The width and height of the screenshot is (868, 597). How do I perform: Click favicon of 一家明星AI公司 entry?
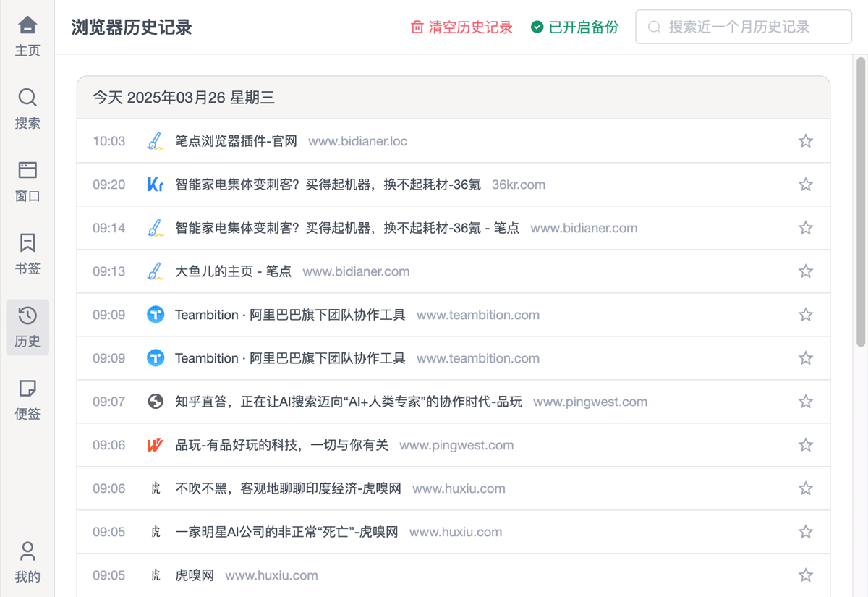pyautogui.click(x=156, y=532)
